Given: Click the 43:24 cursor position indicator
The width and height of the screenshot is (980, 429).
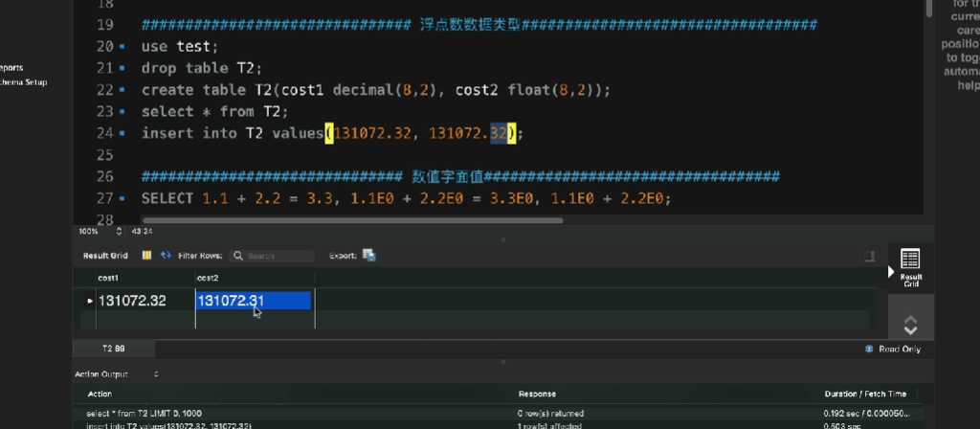Looking at the screenshot, I should tap(142, 232).
